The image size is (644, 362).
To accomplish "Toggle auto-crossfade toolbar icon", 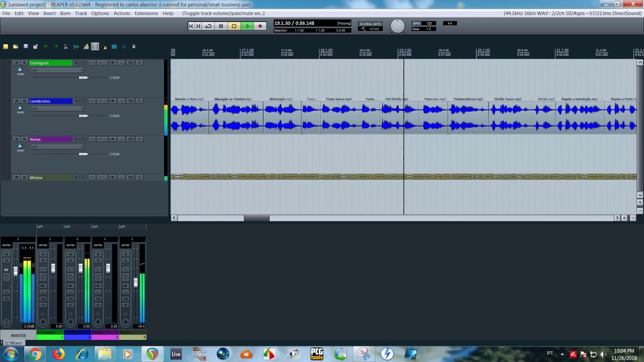I will click(x=76, y=47).
